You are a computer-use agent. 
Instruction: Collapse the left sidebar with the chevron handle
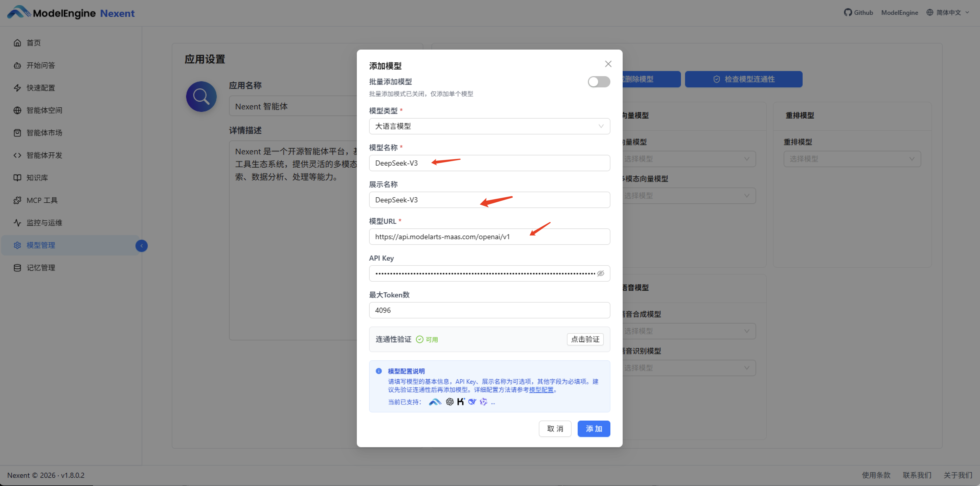click(142, 246)
